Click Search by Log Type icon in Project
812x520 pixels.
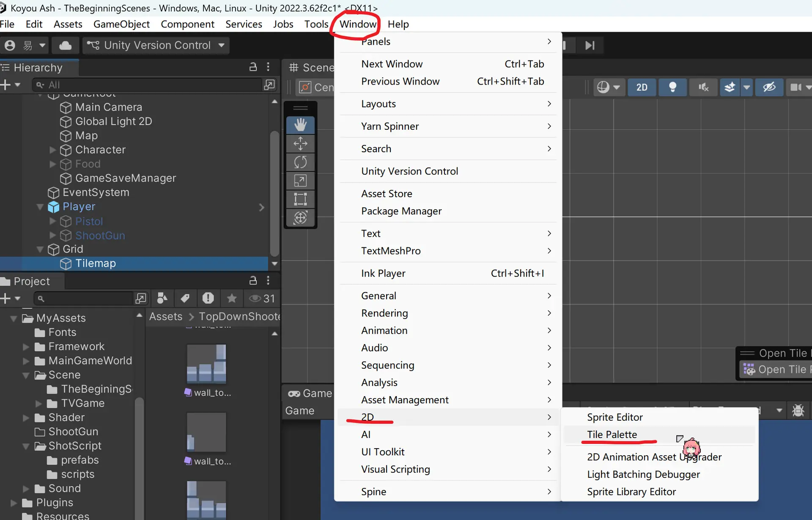click(208, 298)
